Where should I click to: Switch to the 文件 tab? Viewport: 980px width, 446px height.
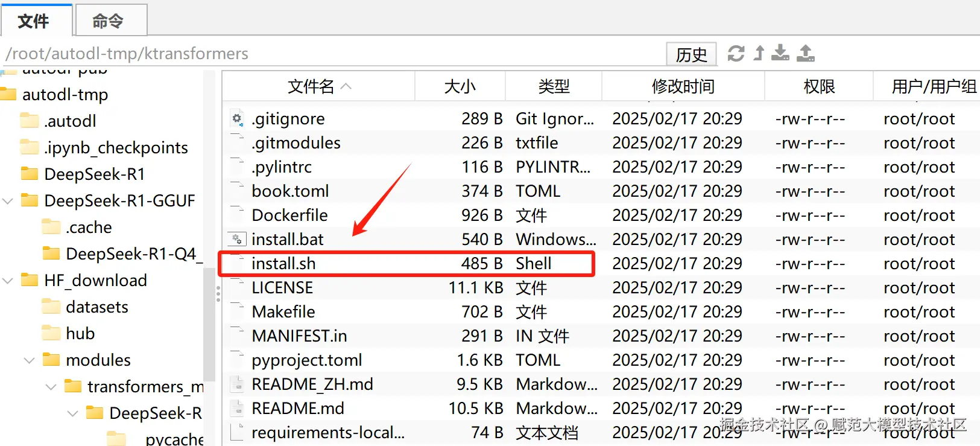point(36,21)
